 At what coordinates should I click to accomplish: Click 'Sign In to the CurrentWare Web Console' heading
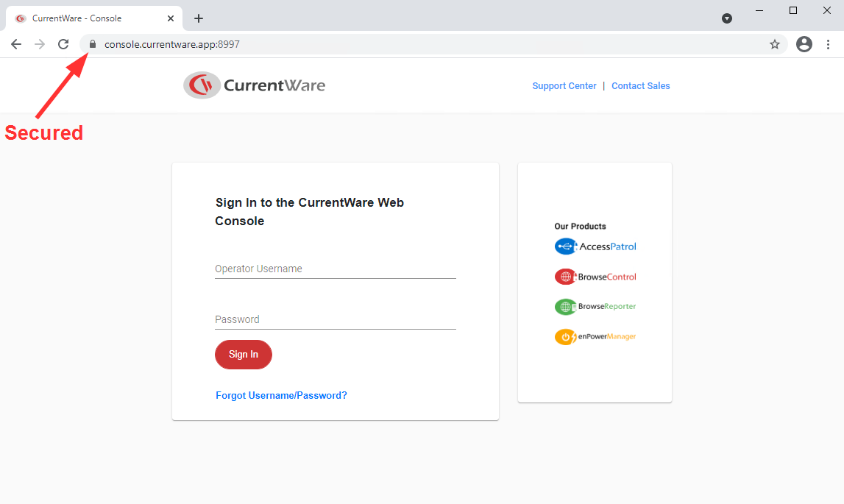click(x=310, y=212)
